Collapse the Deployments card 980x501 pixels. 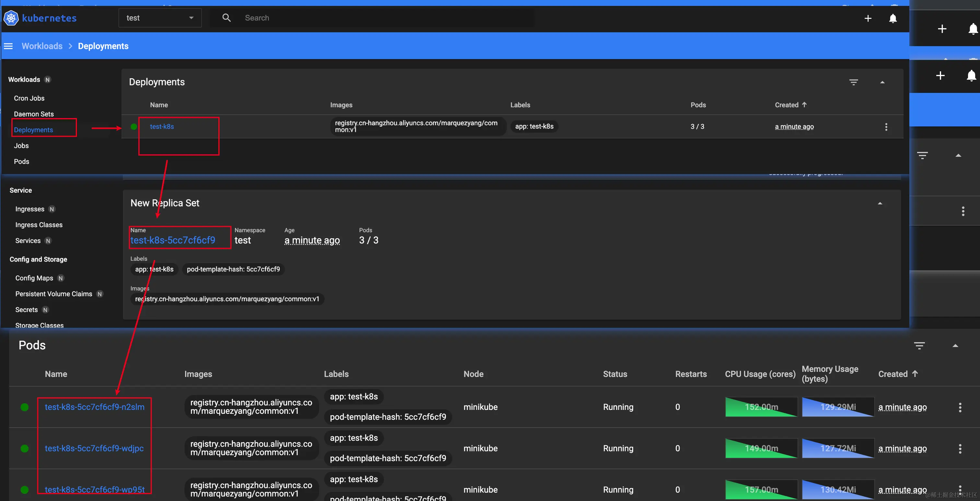[882, 82]
